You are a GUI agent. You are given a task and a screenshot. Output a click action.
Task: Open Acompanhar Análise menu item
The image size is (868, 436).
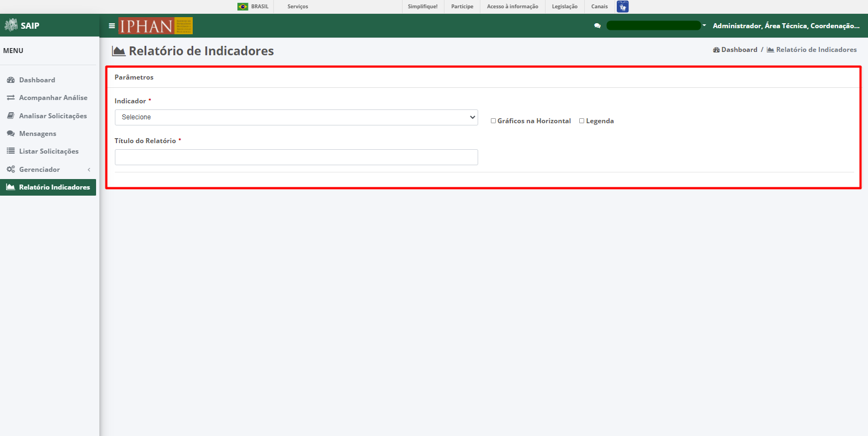48,98
